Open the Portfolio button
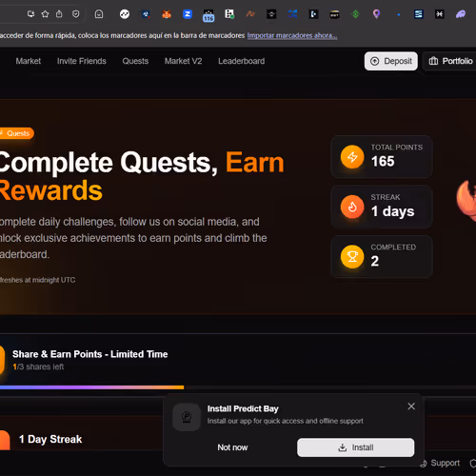 tap(450, 61)
